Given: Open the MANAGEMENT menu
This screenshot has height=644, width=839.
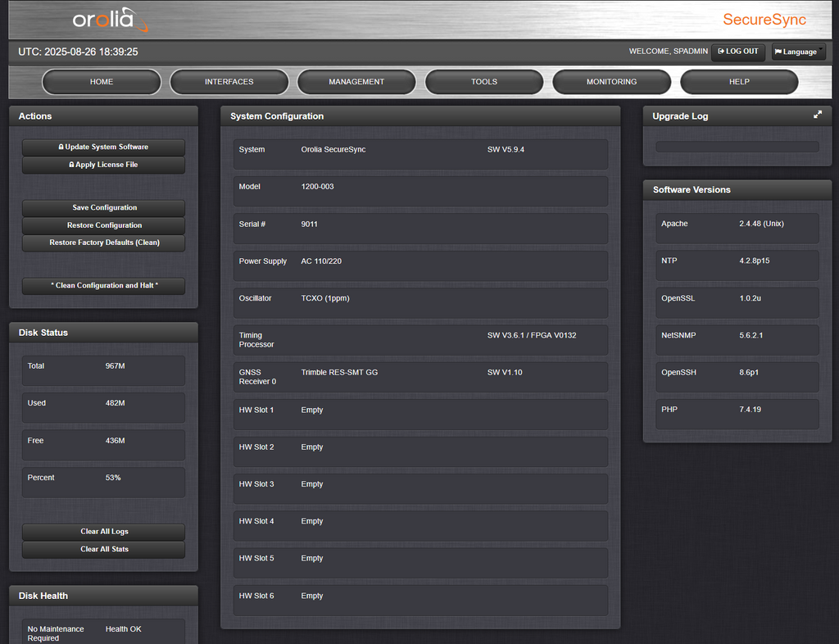Looking at the screenshot, I should (356, 82).
